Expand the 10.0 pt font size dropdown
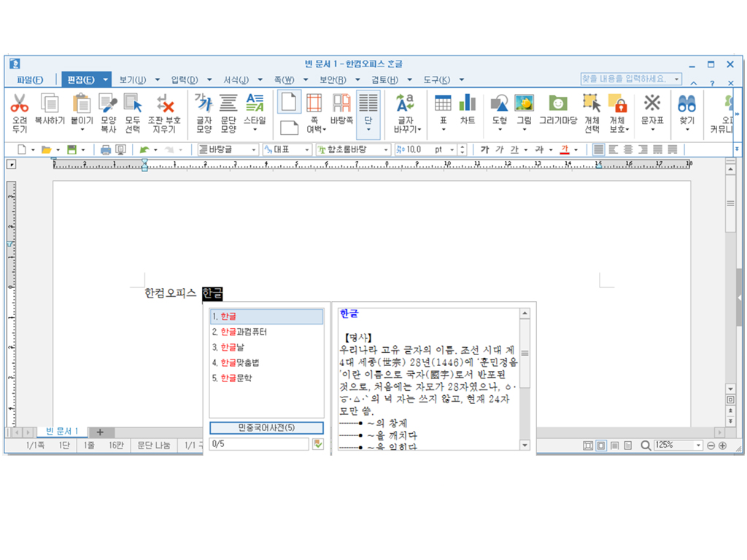The height and width of the screenshot is (560, 747). click(452, 150)
